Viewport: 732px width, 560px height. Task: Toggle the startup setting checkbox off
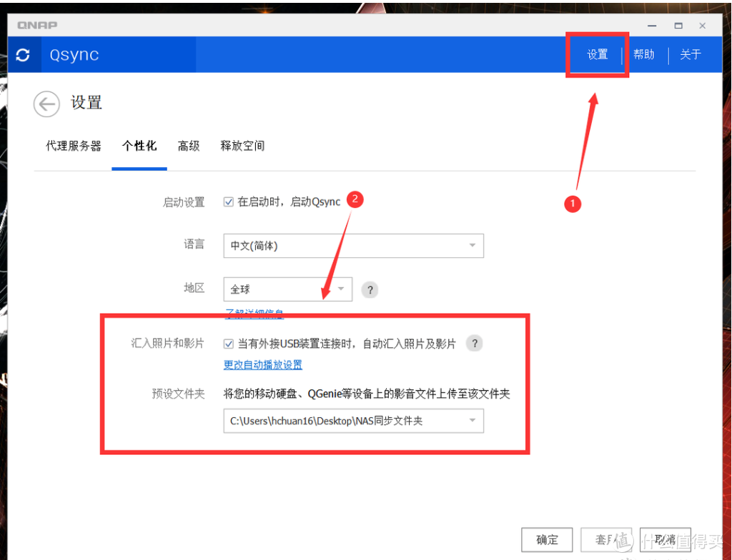pyautogui.click(x=227, y=201)
